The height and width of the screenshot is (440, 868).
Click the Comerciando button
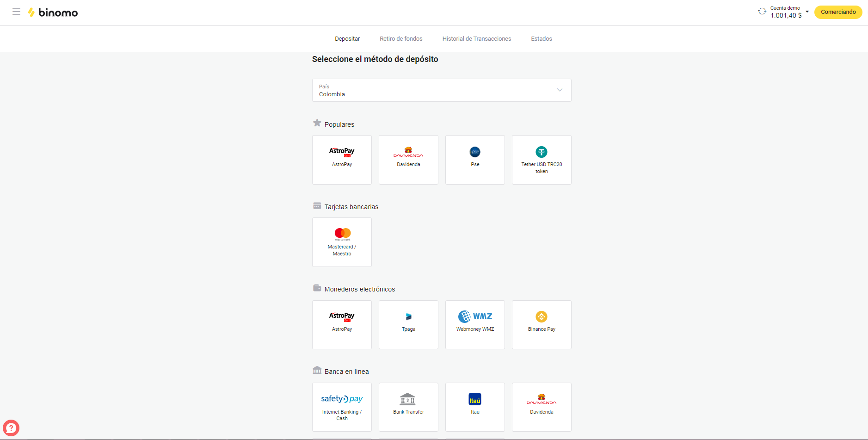838,12
